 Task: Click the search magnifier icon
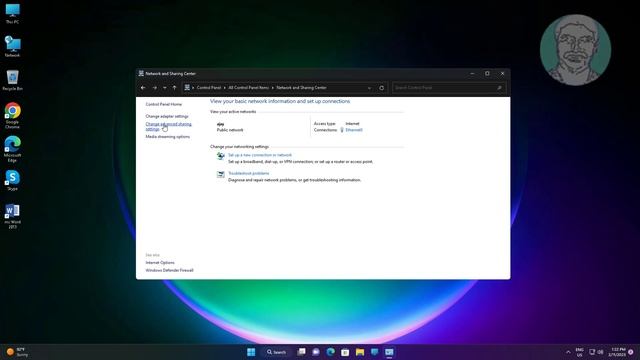coord(499,88)
